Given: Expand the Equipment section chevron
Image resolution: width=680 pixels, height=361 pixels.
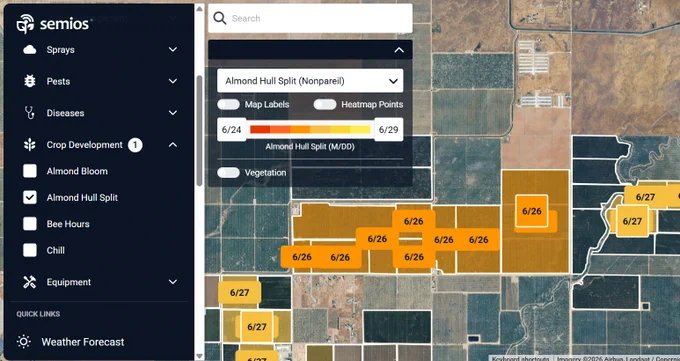Looking at the screenshot, I should point(173,282).
